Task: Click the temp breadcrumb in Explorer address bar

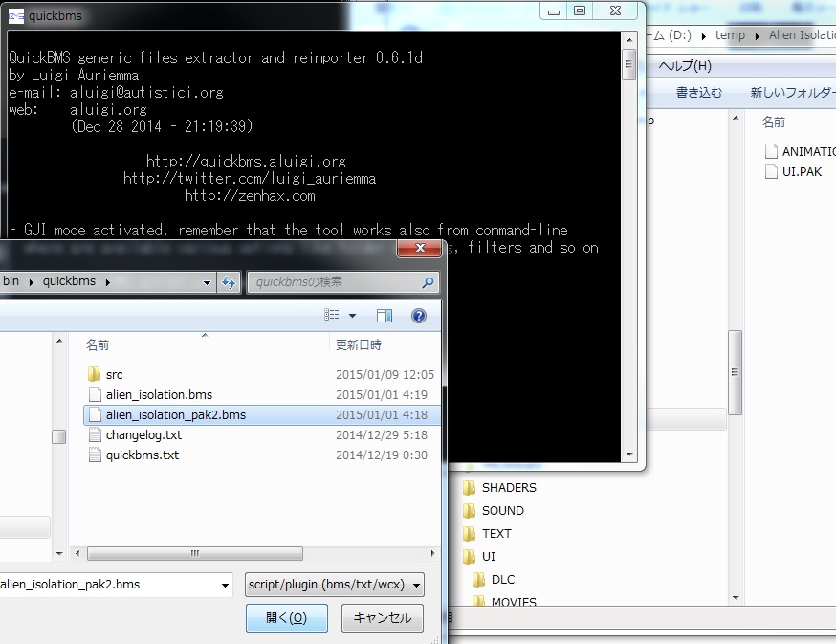Action: click(x=730, y=35)
